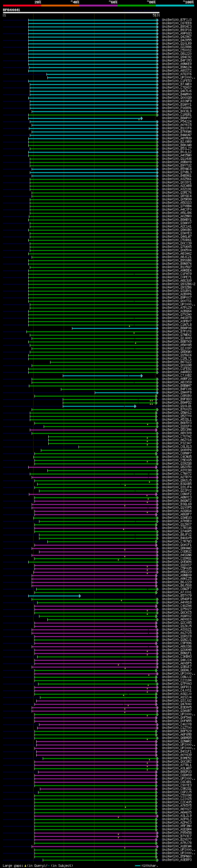Viewport: 197px width, 868px height.
Task: Select the UniRef100_A5IDL1 label
Action: coord(177,419)
